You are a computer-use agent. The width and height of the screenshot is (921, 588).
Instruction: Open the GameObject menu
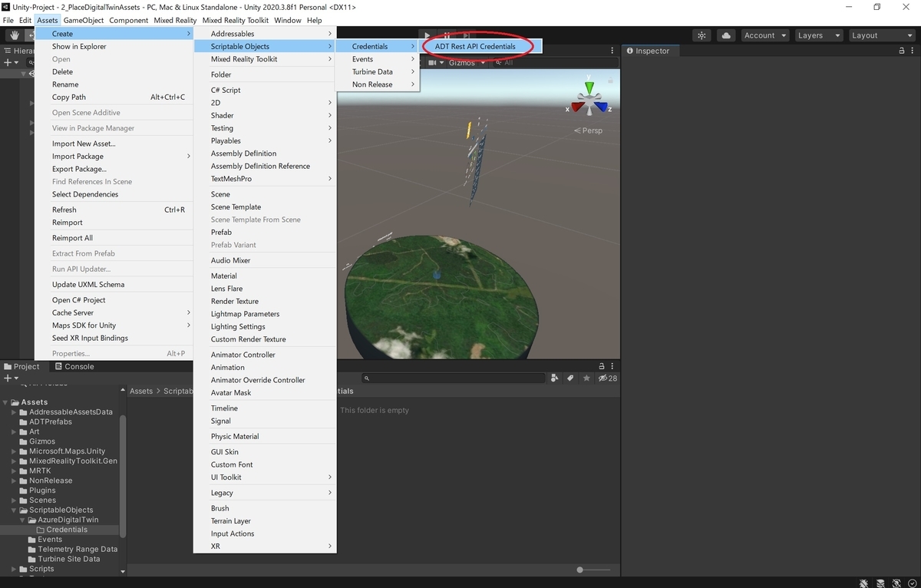tap(84, 20)
